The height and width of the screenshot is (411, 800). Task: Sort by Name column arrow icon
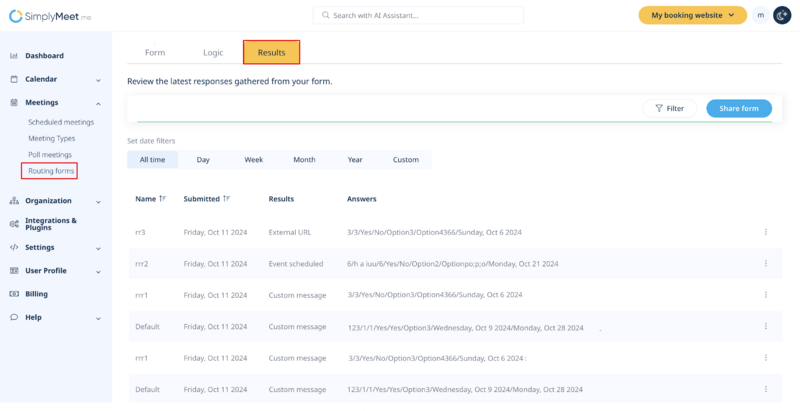pyautogui.click(x=162, y=199)
